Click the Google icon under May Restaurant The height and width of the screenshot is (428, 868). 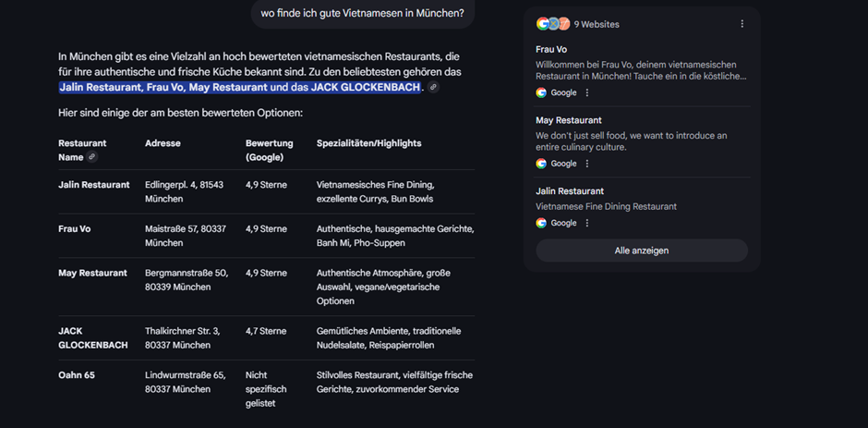click(x=541, y=164)
